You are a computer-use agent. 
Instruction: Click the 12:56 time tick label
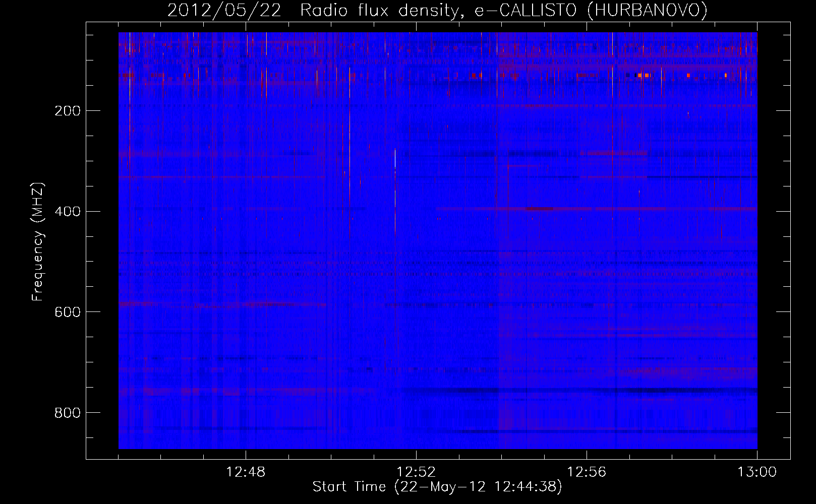coord(587,472)
